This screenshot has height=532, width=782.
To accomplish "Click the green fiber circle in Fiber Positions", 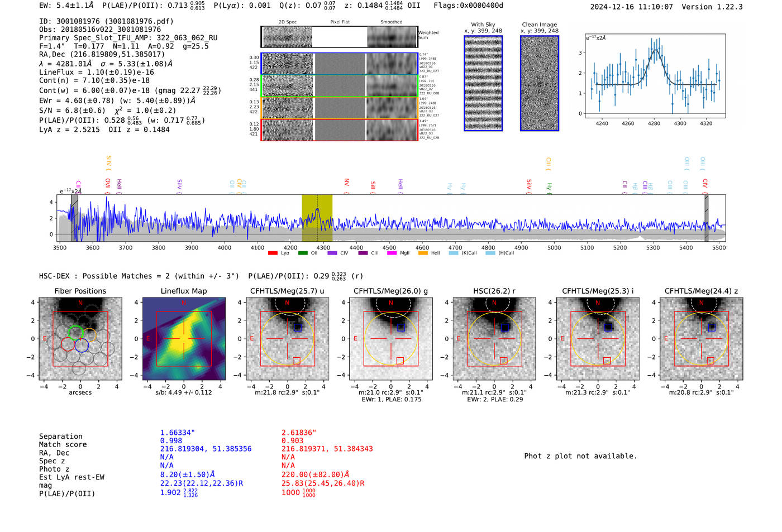I will pyautogui.click(x=75, y=332).
